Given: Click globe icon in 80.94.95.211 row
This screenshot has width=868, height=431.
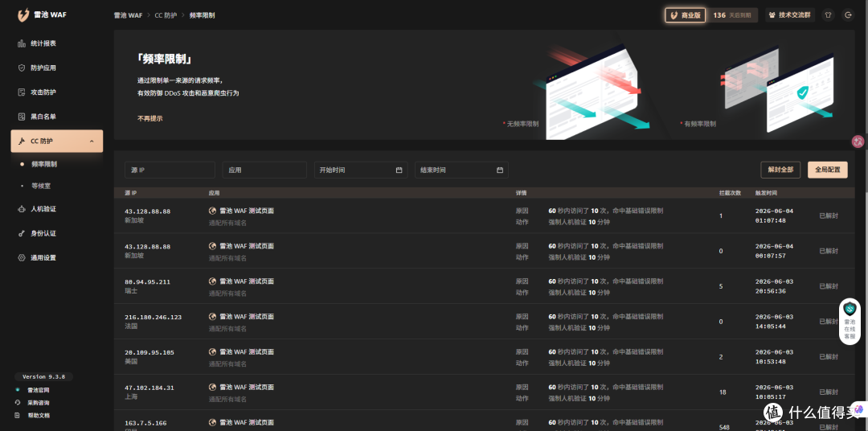Looking at the screenshot, I should pos(212,281).
